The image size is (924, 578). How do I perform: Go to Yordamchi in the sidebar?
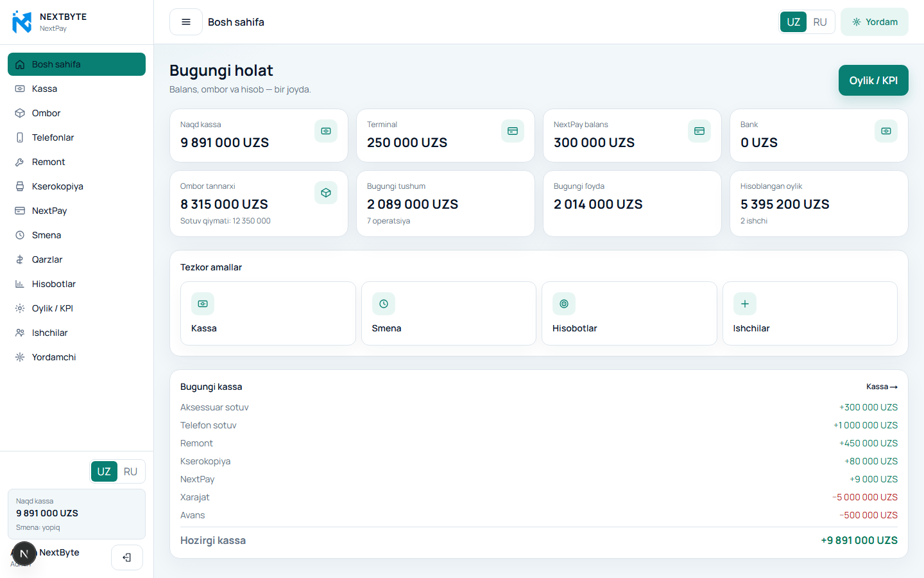pos(76,357)
